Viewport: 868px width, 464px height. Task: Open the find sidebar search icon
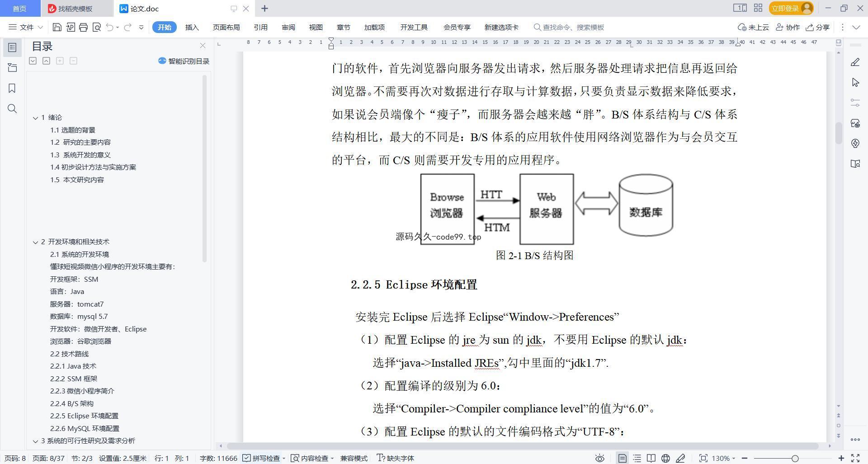[12, 109]
